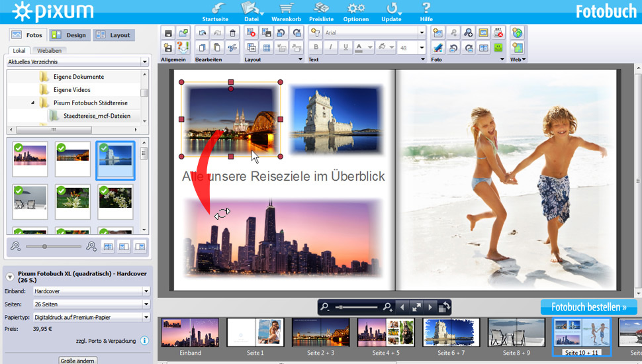Click the italic text button
642x364 pixels.
[331, 48]
